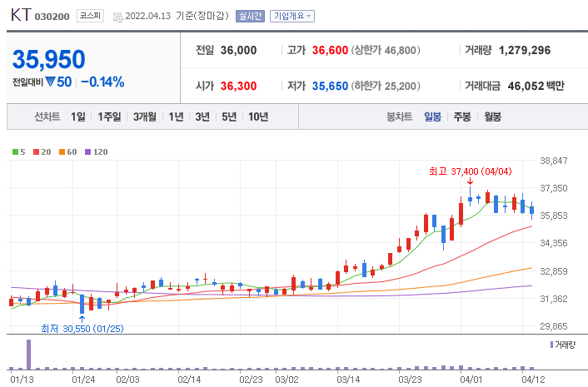Click the 35,853 price axis label
Screen dimensions: 588x387
pyautogui.click(x=554, y=216)
